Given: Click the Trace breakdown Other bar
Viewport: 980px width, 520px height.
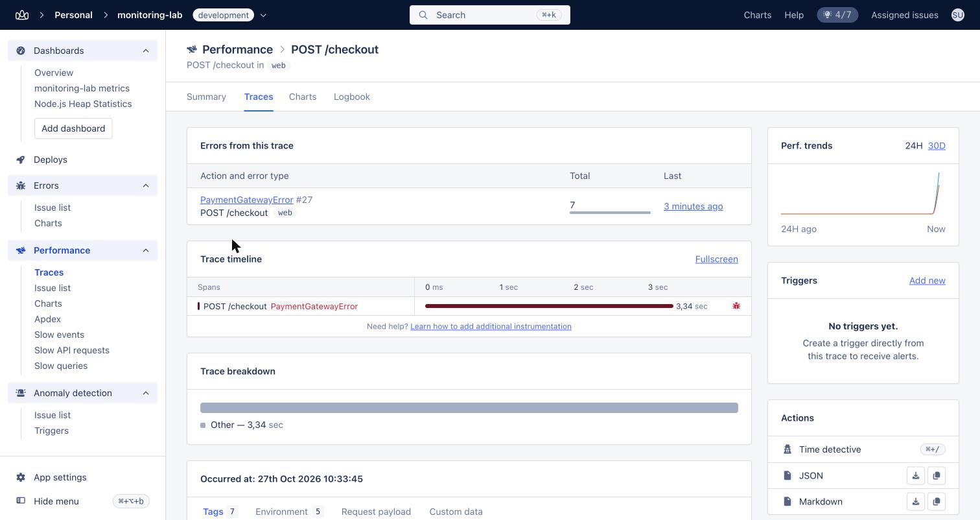Looking at the screenshot, I should pyautogui.click(x=469, y=408).
